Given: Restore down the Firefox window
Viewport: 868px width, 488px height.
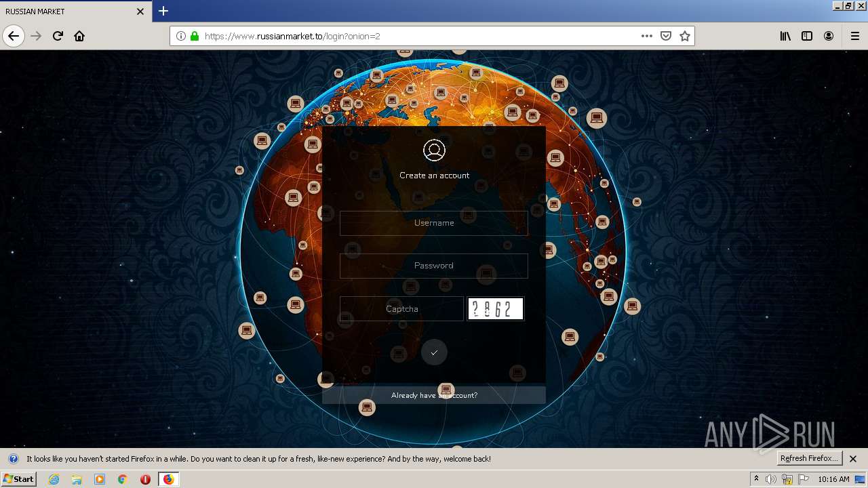Looking at the screenshot, I should [x=849, y=5].
